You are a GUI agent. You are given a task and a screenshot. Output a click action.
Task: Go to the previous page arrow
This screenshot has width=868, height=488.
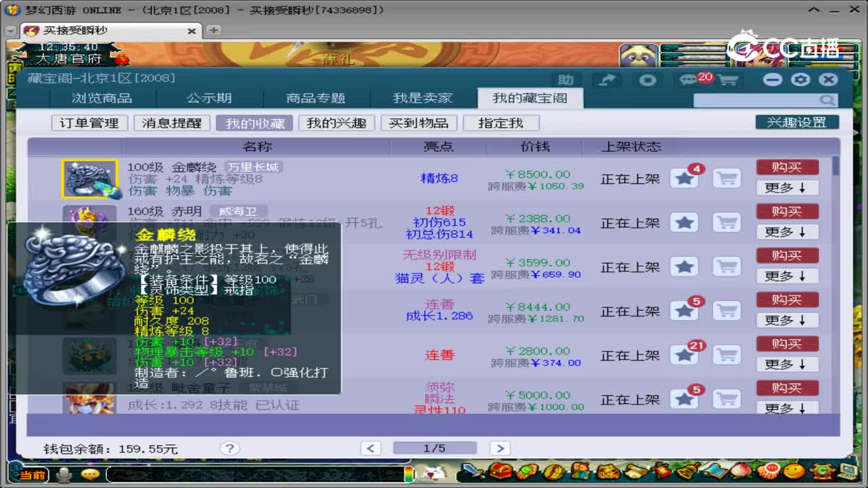click(x=370, y=448)
